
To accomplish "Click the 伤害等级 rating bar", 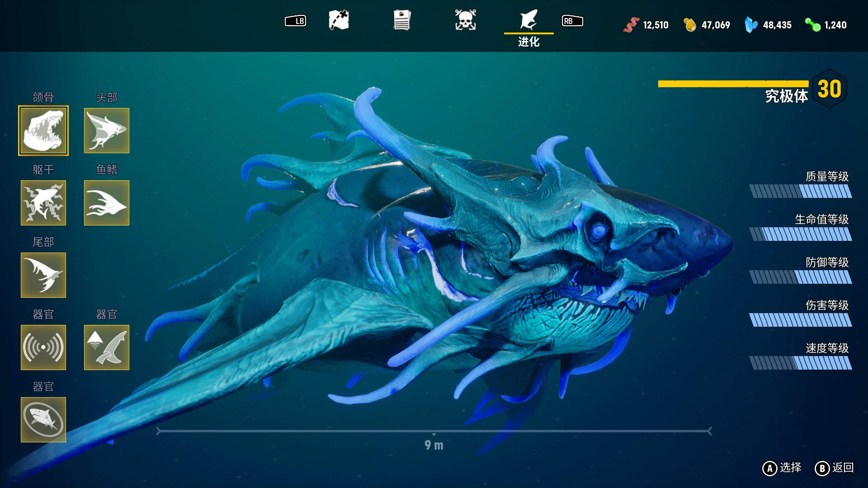I will pyautogui.click(x=801, y=320).
